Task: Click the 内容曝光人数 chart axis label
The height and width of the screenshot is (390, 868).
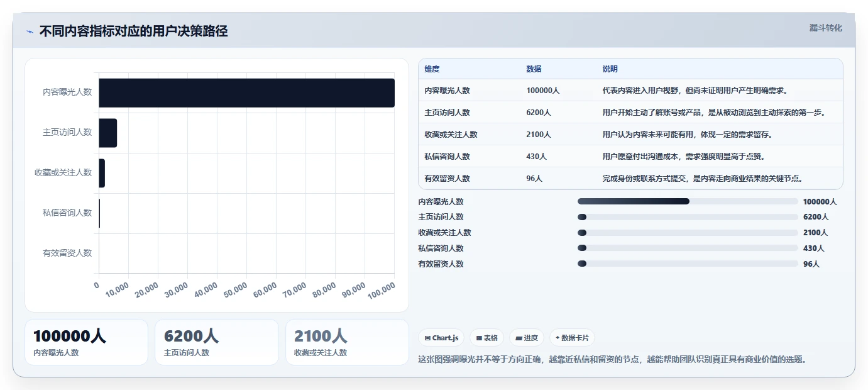Action: click(x=67, y=92)
